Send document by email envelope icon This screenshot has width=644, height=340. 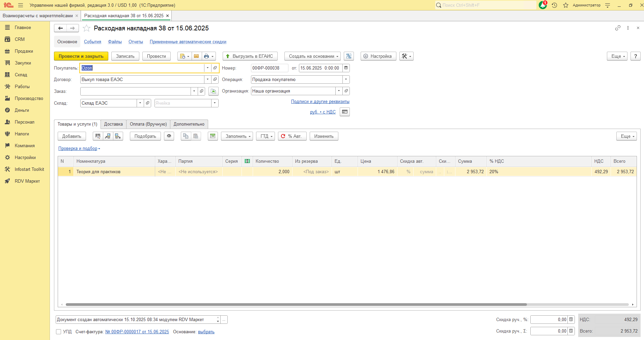(196, 56)
